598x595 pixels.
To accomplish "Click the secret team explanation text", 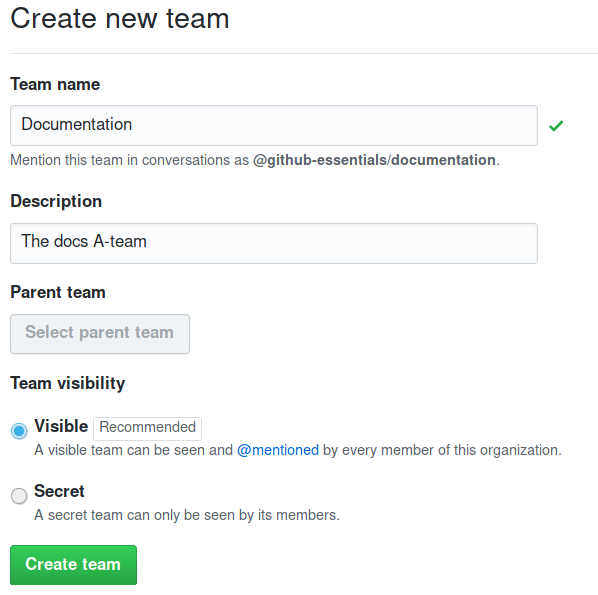I will [x=187, y=515].
